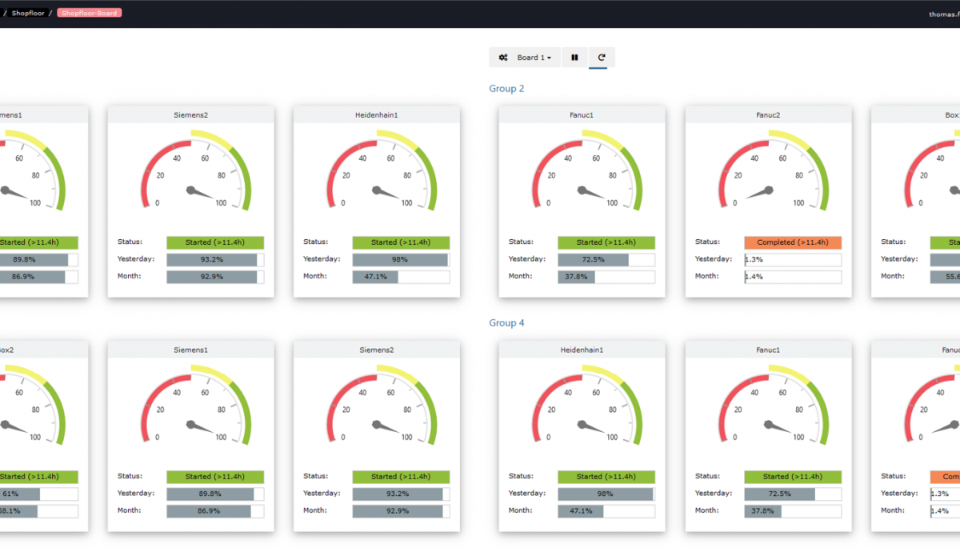Viewport: 960px width, 560px height.
Task: Click the Started status on Group 4 Heidenhain1
Action: (606, 477)
